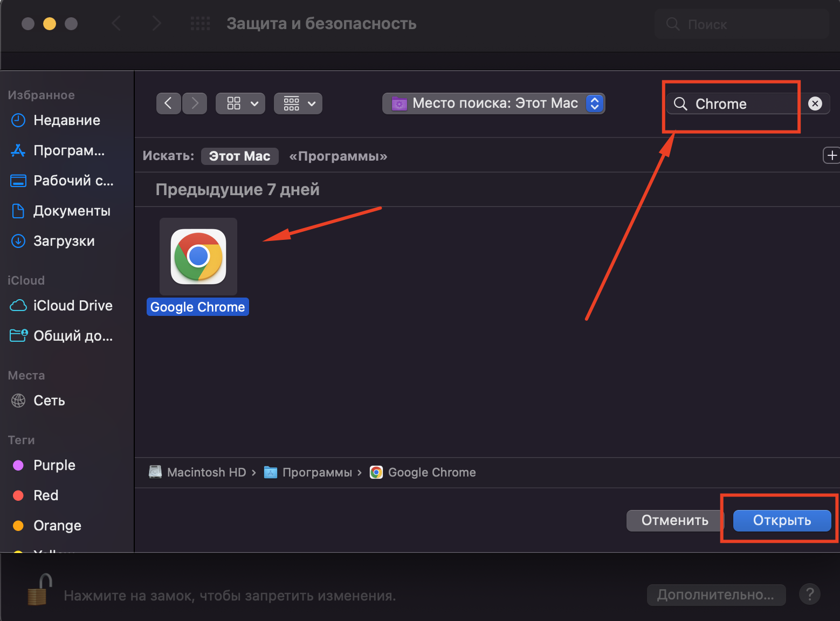Click the Избранное sidebar section header
Viewport: 840px width, 621px height.
(42, 95)
